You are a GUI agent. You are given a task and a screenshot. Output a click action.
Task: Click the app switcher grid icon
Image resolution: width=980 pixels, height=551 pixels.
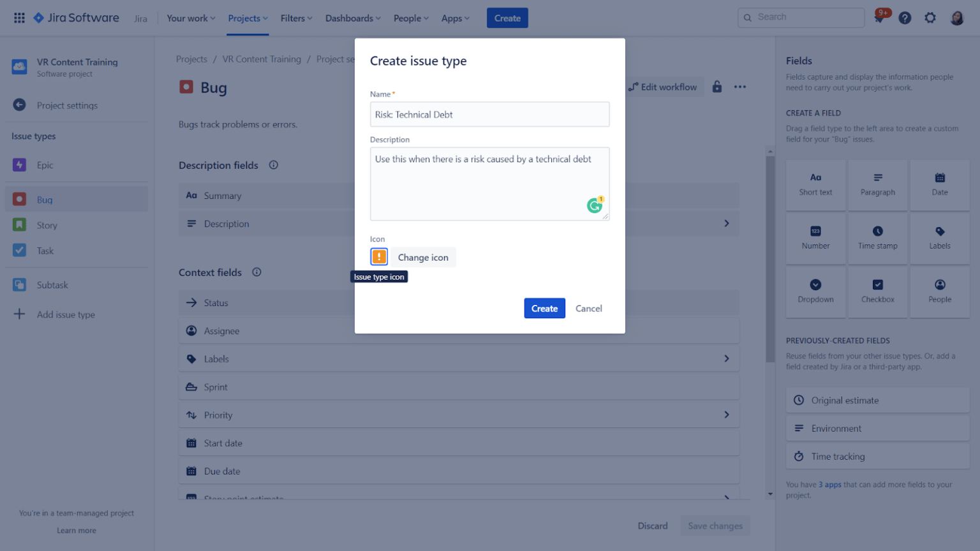point(19,17)
